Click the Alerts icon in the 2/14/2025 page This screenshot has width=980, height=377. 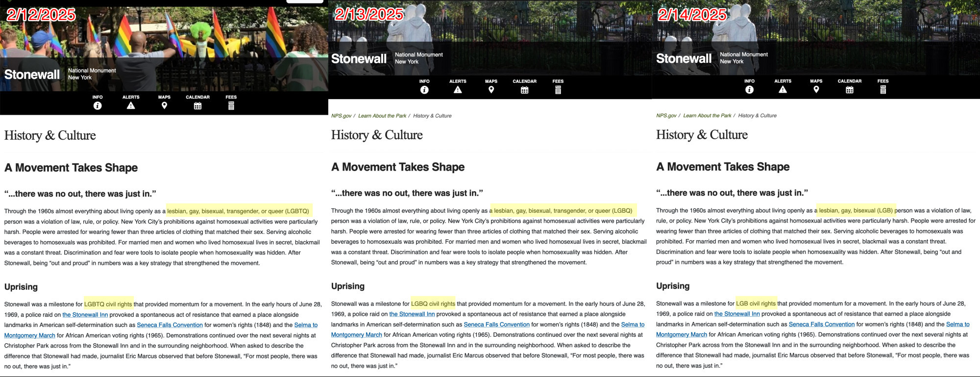click(x=783, y=89)
